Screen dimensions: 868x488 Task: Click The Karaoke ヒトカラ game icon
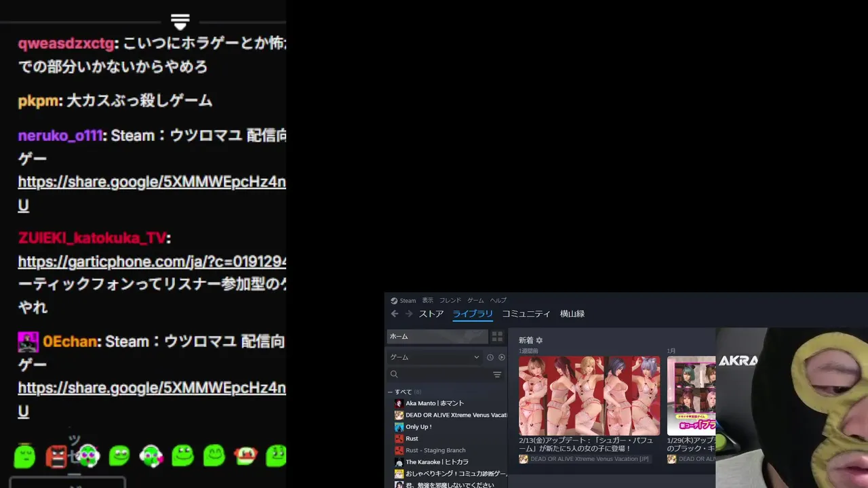[x=399, y=462]
